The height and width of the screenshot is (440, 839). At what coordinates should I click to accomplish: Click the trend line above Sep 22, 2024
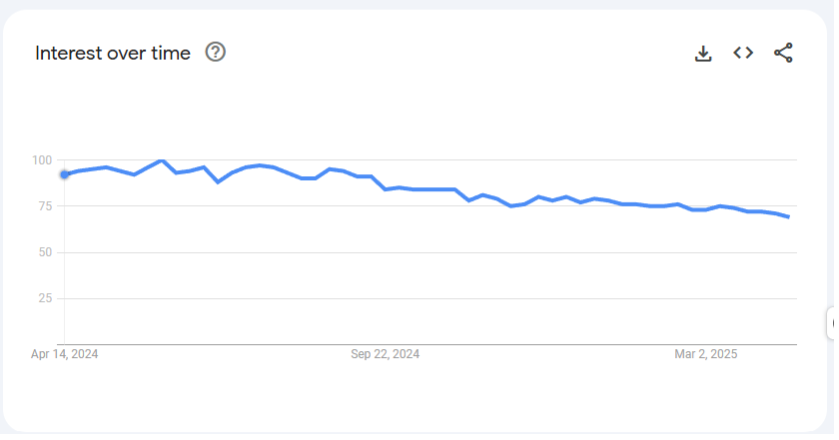click(385, 188)
